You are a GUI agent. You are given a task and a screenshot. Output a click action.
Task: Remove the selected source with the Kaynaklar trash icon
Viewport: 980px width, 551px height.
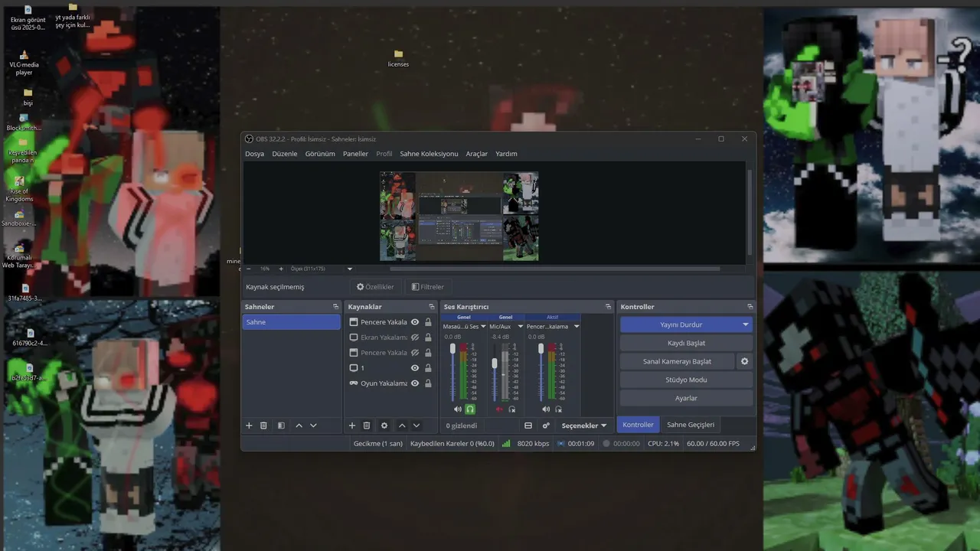(367, 425)
